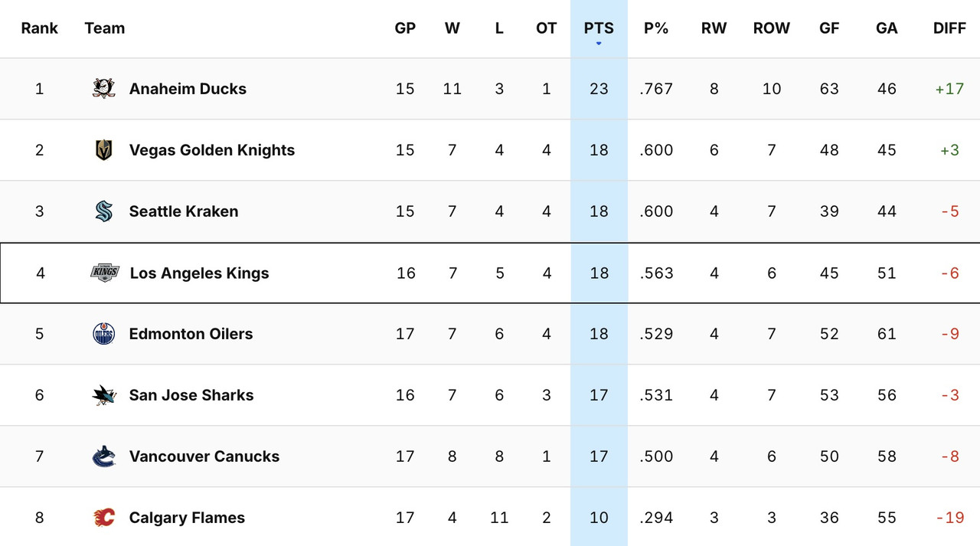
Task: Click the Edmonton Oilers logo
Action: point(103,334)
